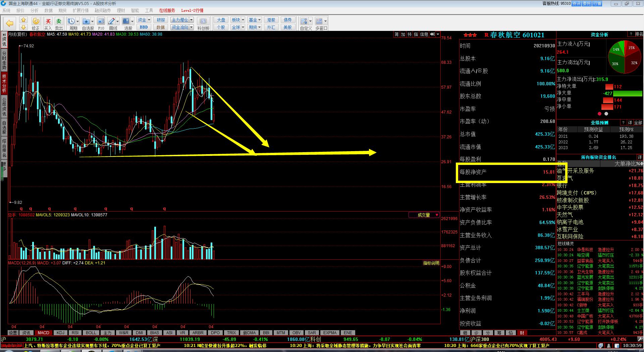Open the 主力增仓 dropdown
Screen dimensions: 644x352
pos(182,20)
